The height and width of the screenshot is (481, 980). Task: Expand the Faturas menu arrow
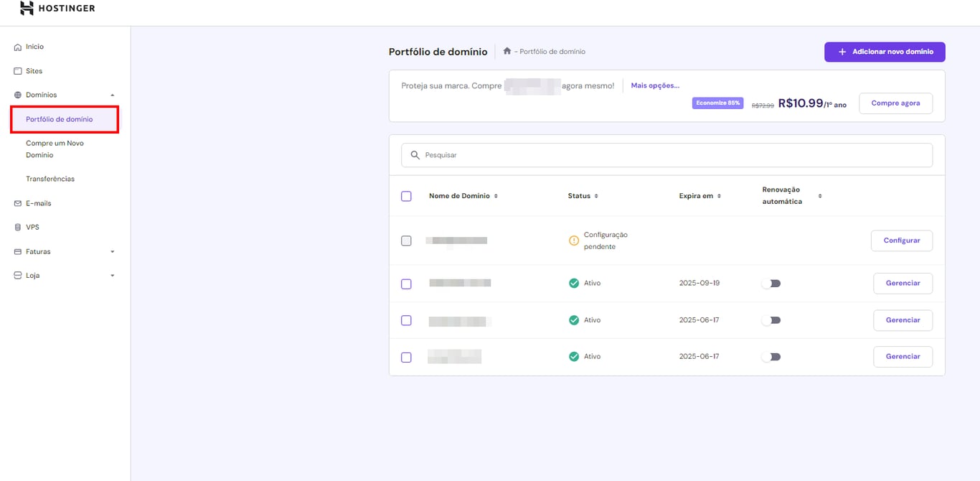[112, 252]
